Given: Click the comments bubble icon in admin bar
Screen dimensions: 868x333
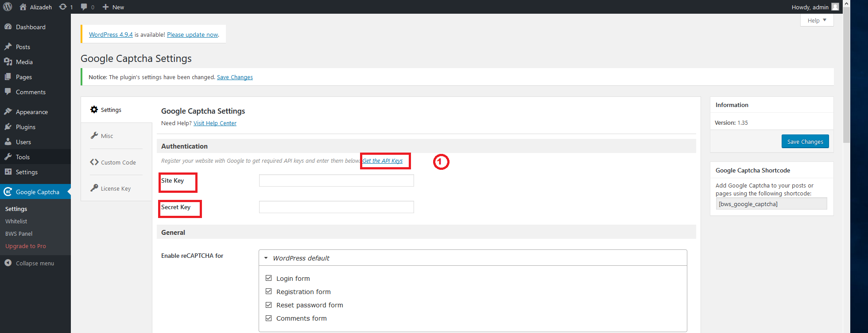Looking at the screenshot, I should coord(84,7).
